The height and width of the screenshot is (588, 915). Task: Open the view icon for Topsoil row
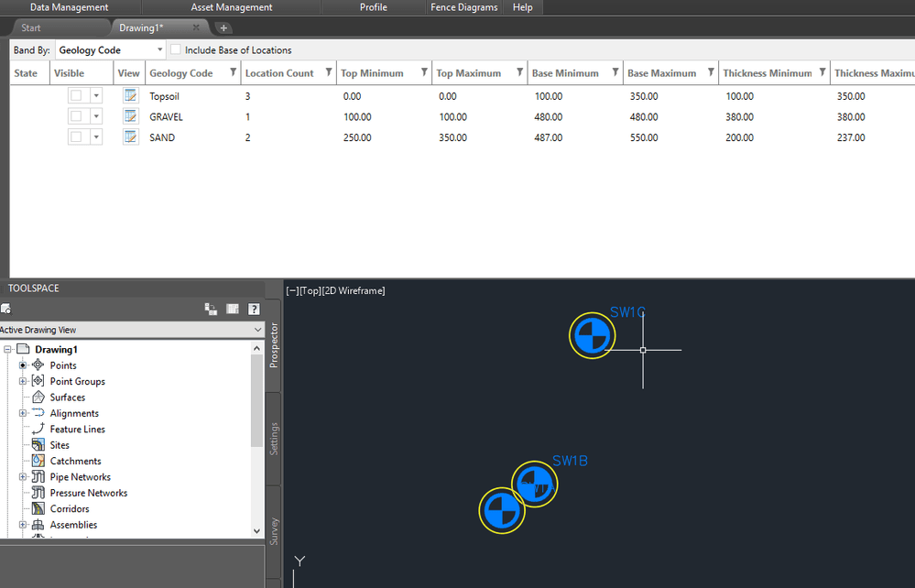pyautogui.click(x=130, y=95)
